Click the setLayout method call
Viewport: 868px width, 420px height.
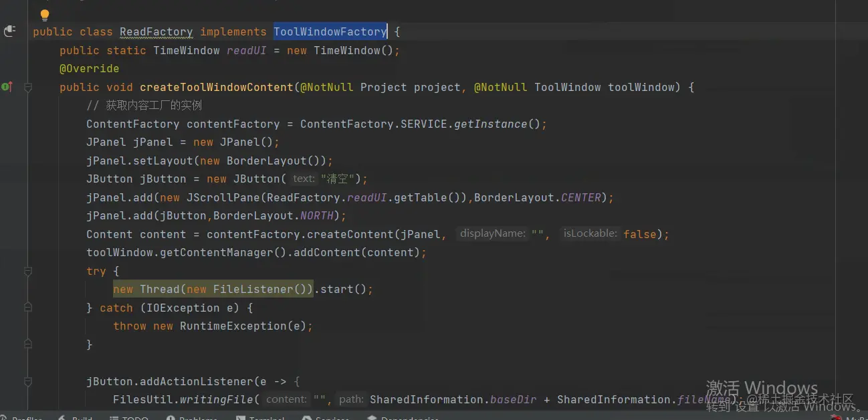point(163,161)
